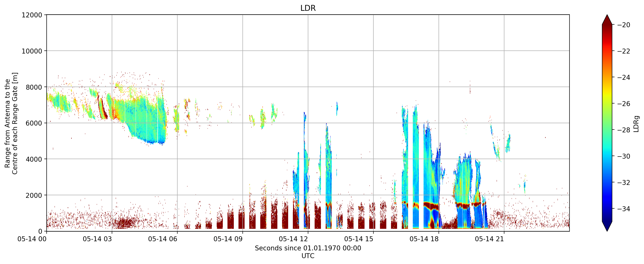
Task: Click the y-axis tick label "10000"
Action: coord(32,51)
